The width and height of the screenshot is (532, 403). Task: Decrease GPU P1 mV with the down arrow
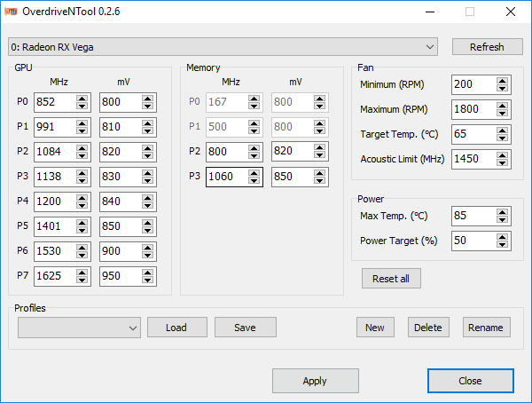coord(147,130)
